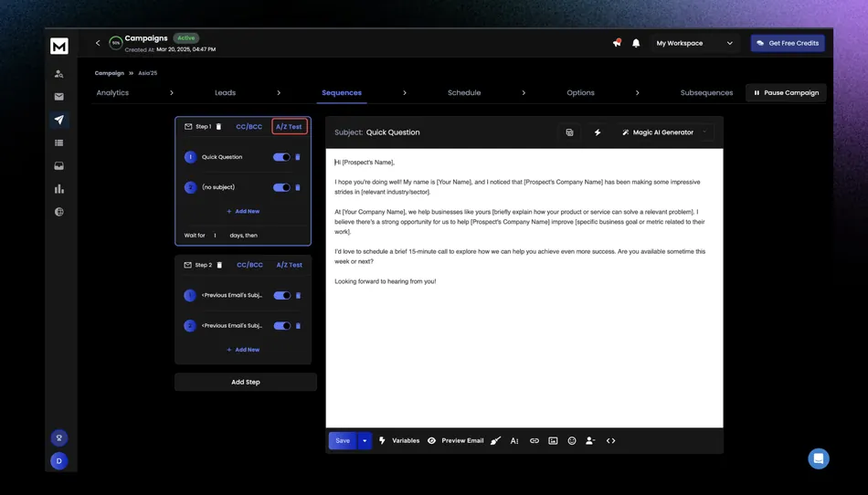
Task: Click Add Step button
Action: pyautogui.click(x=245, y=382)
